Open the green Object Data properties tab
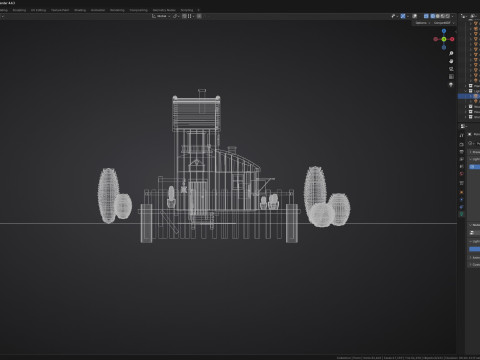 pyautogui.click(x=462, y=214)
